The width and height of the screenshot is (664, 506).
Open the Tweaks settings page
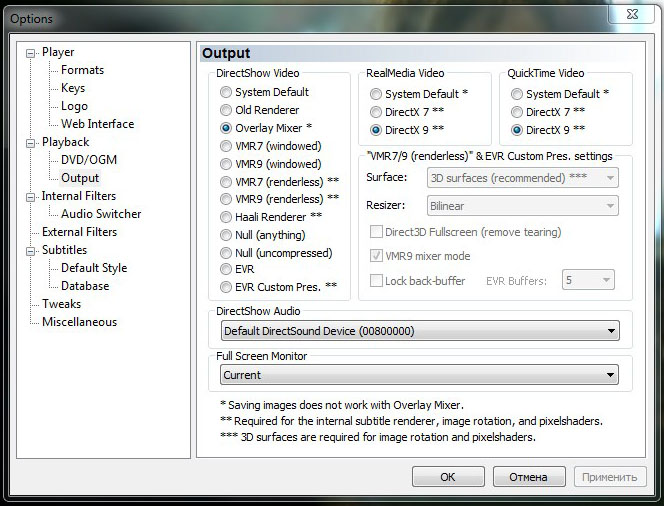tap(61, 304)
